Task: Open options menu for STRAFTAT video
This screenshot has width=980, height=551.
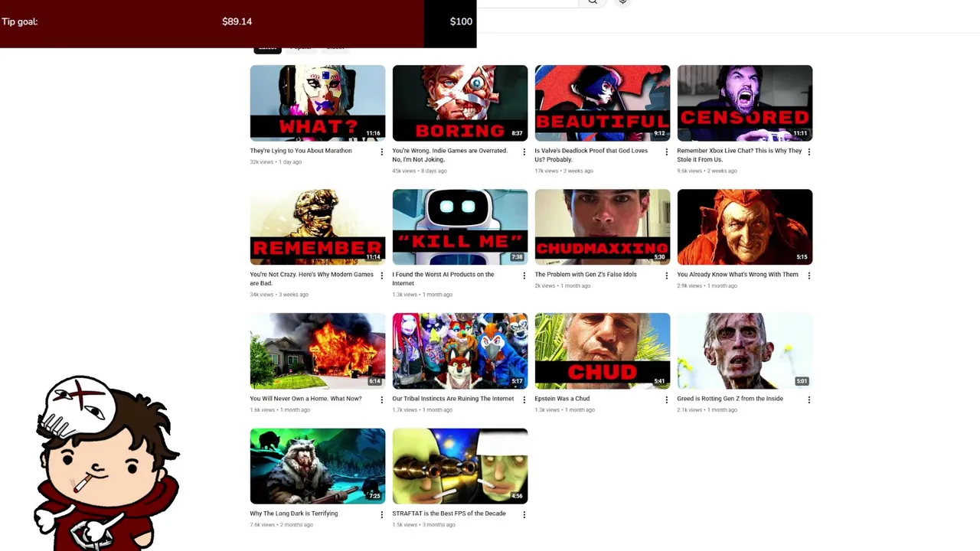Action: tap(524, 514)
